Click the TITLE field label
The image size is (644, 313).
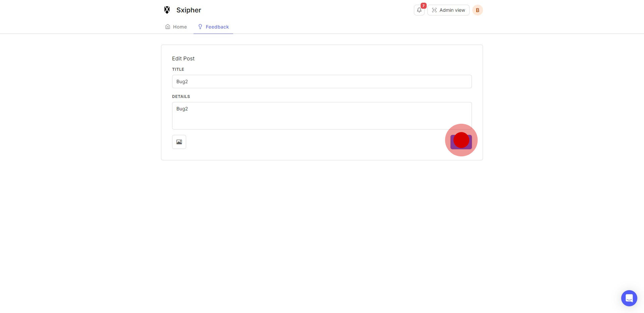[178, 69]
